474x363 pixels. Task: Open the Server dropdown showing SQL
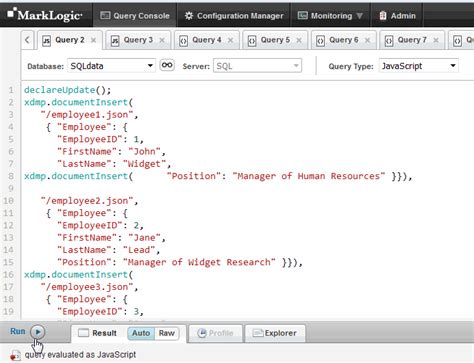point(257,66)
